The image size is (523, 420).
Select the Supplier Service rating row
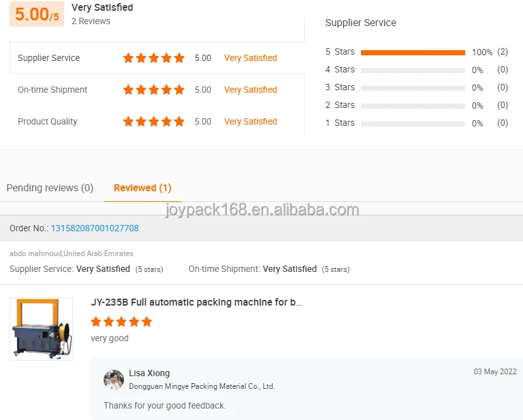pos(157,58)
